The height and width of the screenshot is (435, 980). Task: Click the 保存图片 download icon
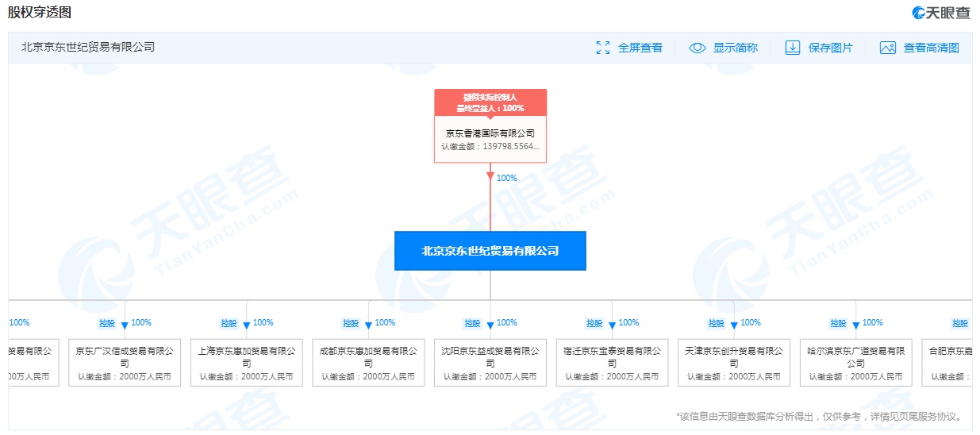(x=792, y=48)
